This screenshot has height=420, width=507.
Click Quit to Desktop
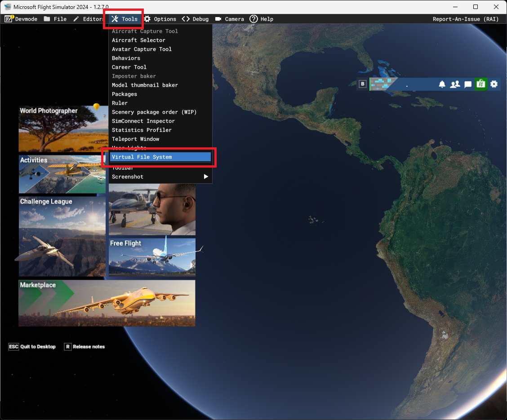tap(38, 347)
